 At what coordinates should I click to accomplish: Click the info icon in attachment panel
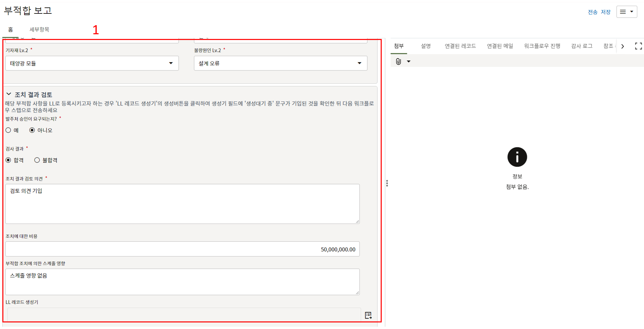517,157
